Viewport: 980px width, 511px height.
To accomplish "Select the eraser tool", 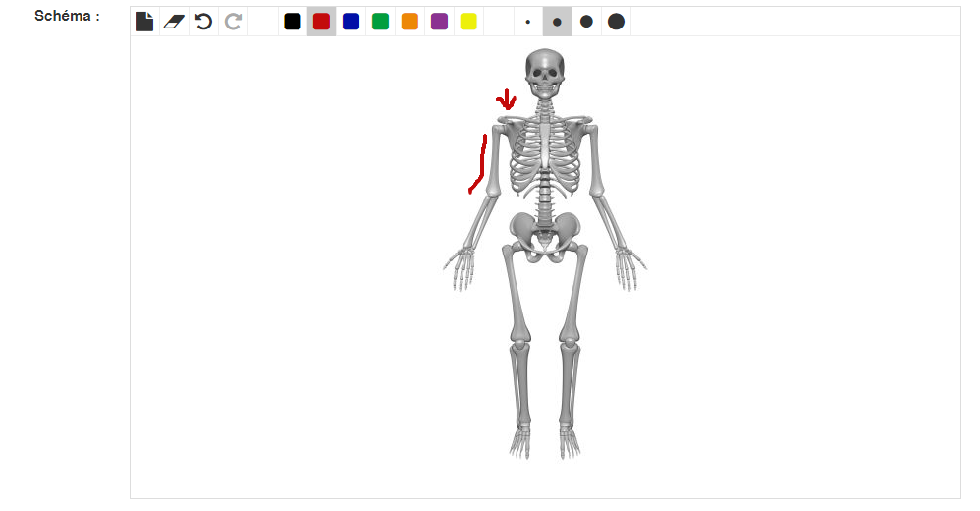I will [x=174, y=22].
